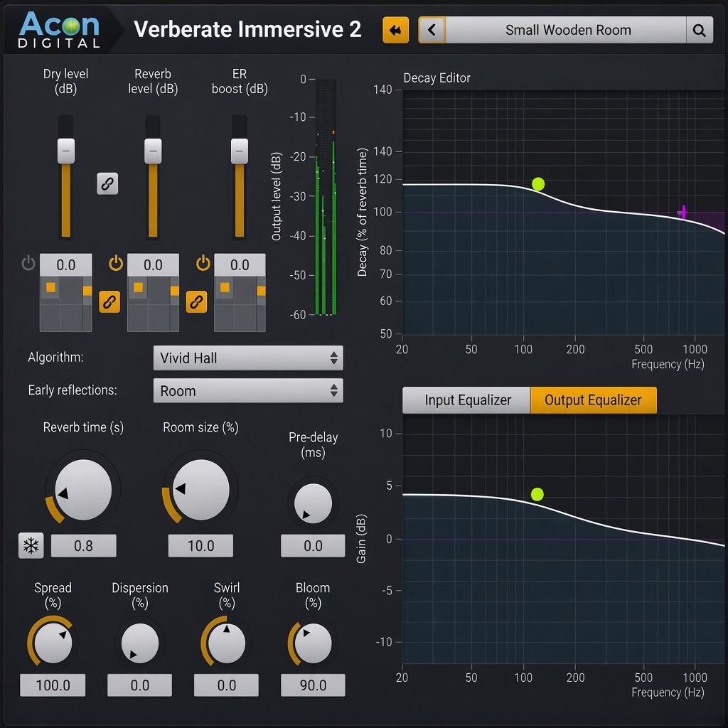Click Reverb level surround panner pad
The height and width of the screenshot is (728, 728).
pos(154,304)
